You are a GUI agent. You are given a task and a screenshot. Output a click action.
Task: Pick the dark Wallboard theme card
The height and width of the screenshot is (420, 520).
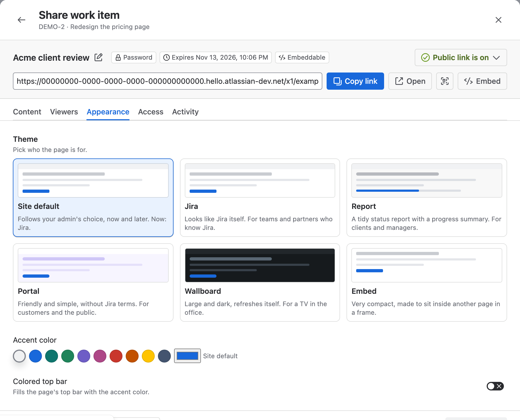click(x=260, y=283)
